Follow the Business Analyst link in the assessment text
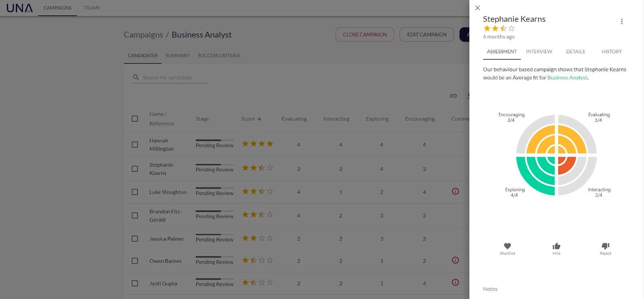644x299 pixels. (x=567, y=78)
